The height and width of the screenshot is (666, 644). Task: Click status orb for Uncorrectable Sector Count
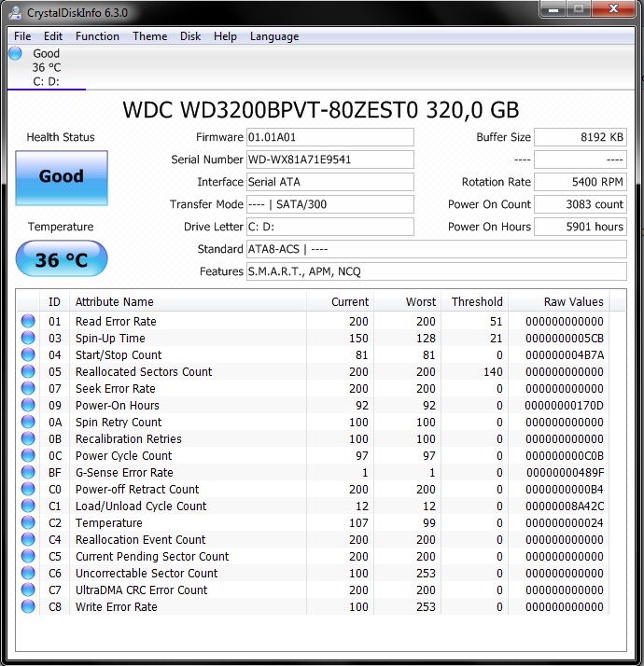tap(28, 573)
